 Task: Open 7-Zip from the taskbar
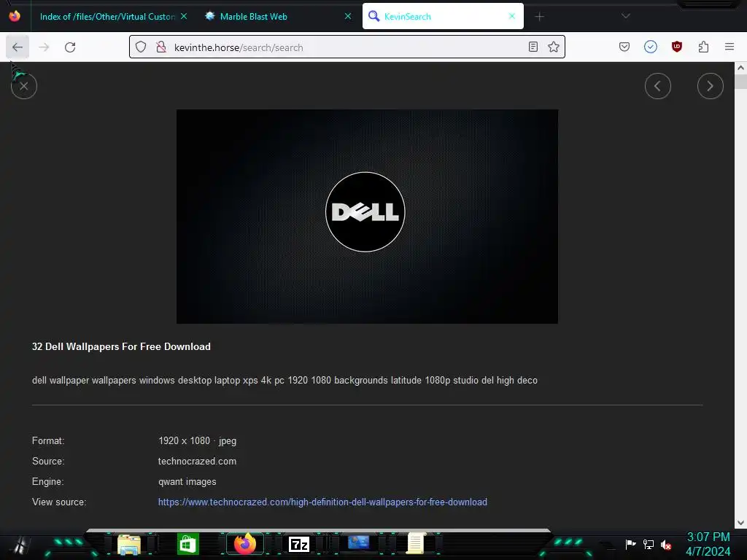tap(298, 544)
